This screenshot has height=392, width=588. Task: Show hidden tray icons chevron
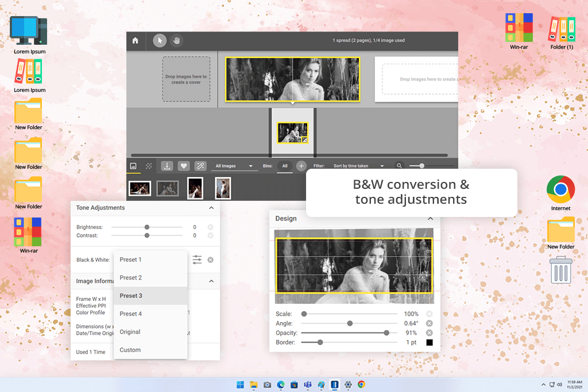coord(543,385)
